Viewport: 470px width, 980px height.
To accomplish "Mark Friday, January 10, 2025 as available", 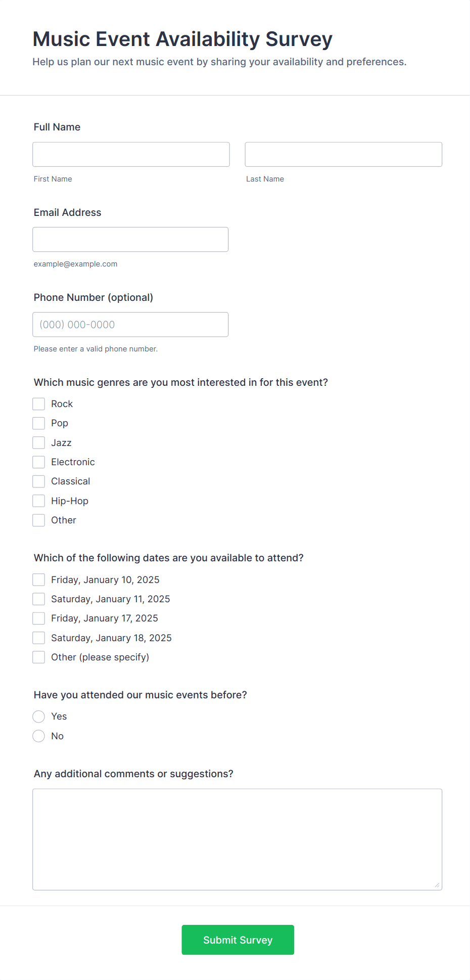I will pyautogui.click(x=39, y=580).
